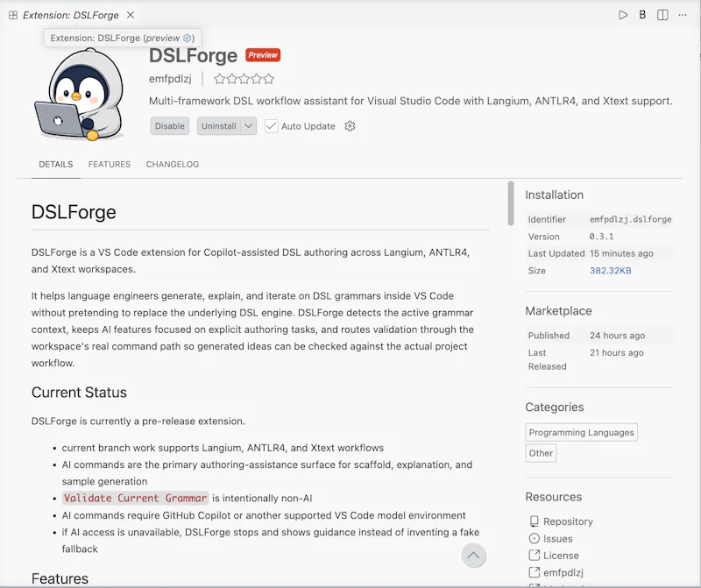Open the extension settings gear beside Auto Update
This screenshot has height=588, width=701.
(350, 126)
